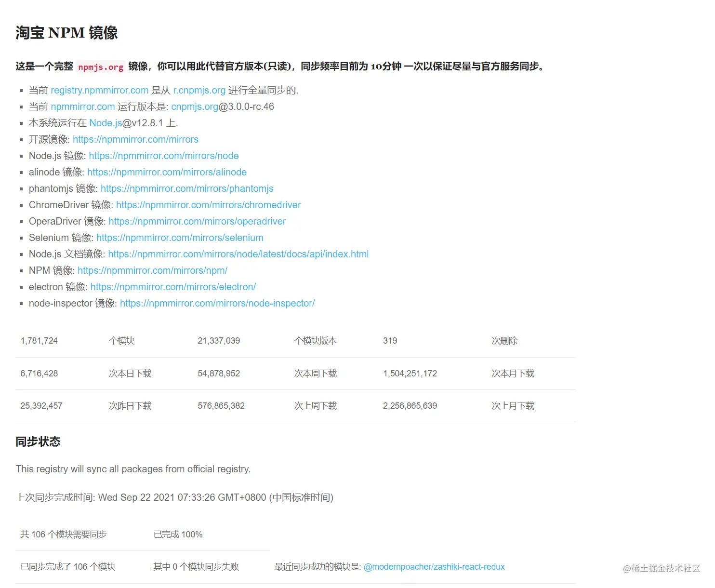Click the npmjs.org code label
The image size is (715, 588).
point(101,67)
